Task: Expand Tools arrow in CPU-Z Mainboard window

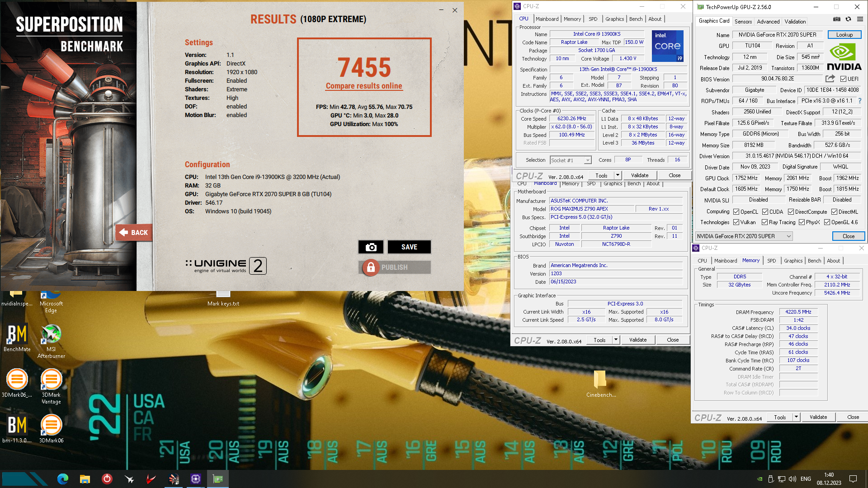Action: (616, 340)
